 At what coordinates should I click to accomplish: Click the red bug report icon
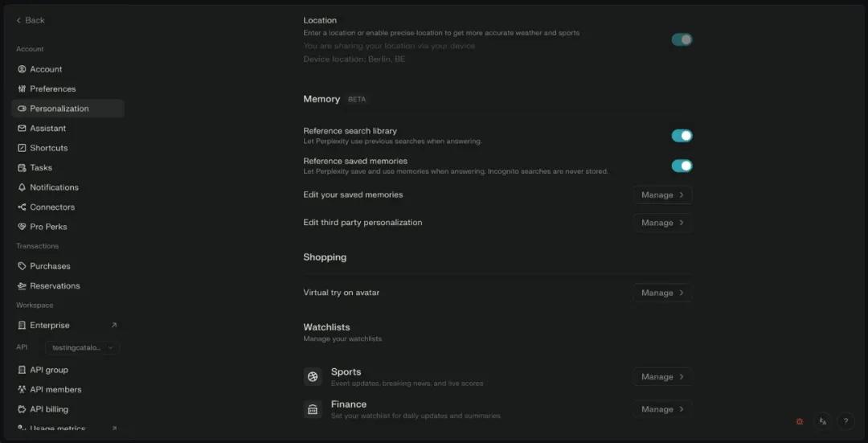click(x=800, y=421)
